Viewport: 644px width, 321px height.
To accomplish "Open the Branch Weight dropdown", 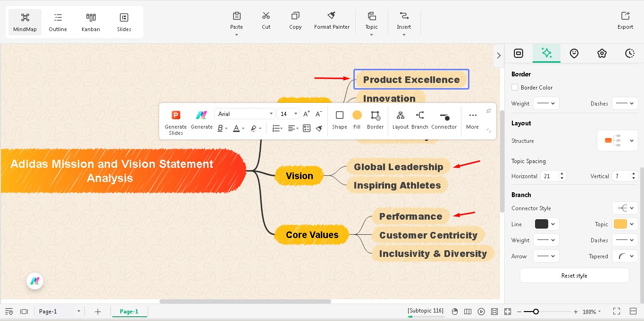I will pos(546,240).
